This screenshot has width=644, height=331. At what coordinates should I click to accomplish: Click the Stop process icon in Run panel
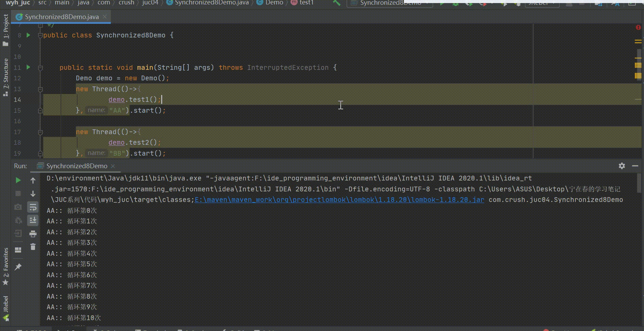(18, 193)
